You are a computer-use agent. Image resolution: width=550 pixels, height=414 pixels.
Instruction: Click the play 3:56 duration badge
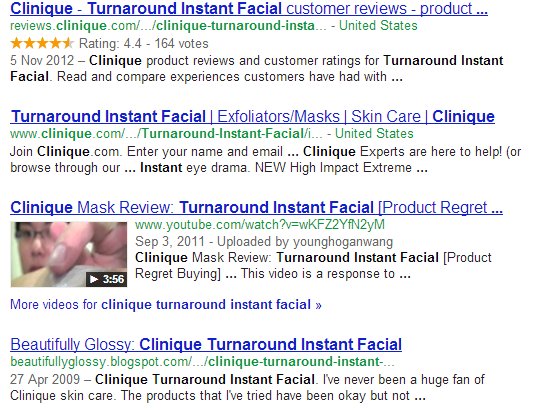pyautogui.click(x=106, y=279)
